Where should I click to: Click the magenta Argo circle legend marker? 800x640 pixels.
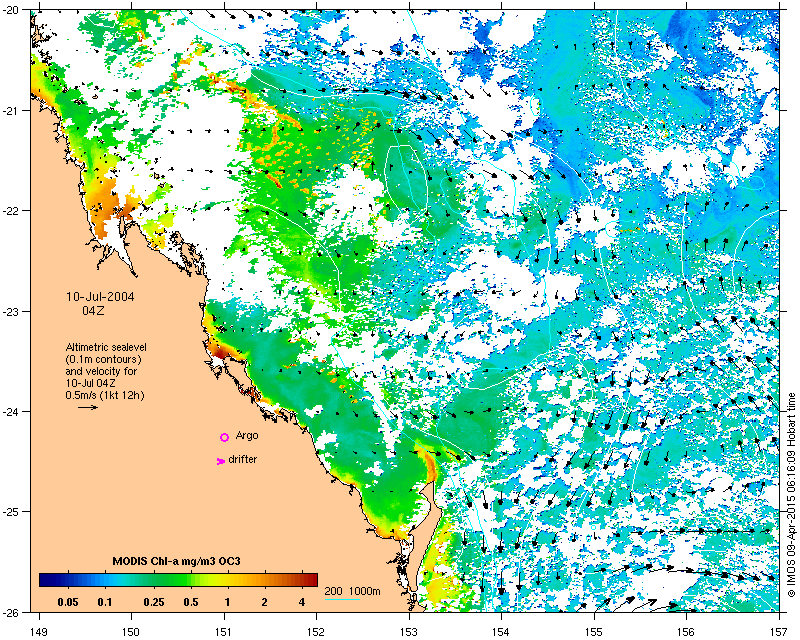[x=224, y=437]
